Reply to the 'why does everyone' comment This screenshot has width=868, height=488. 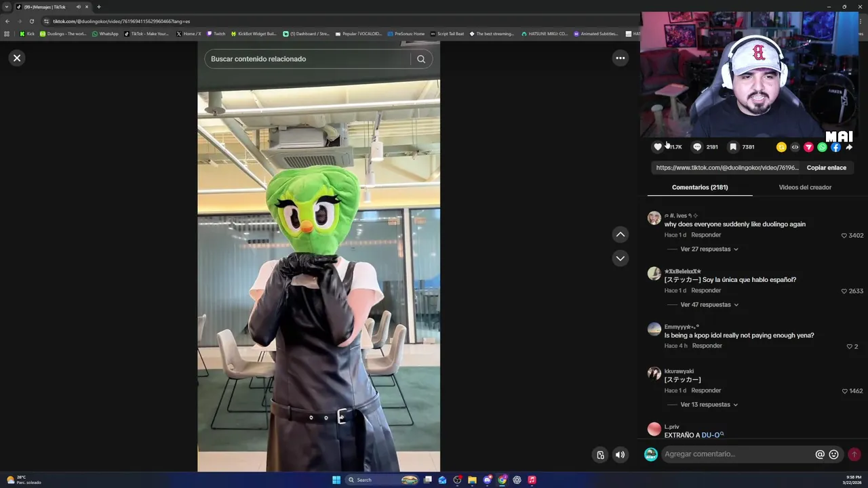tap(706, 235)
